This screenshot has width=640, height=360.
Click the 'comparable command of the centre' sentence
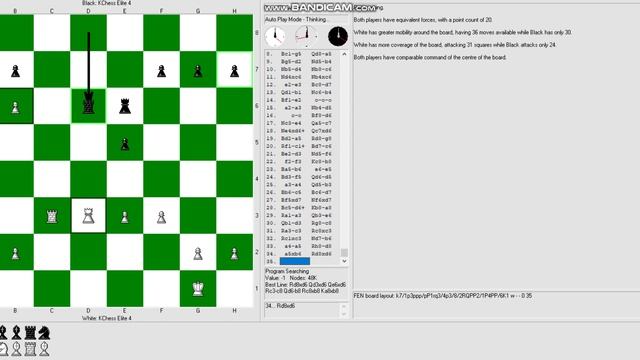pos(430,58)
